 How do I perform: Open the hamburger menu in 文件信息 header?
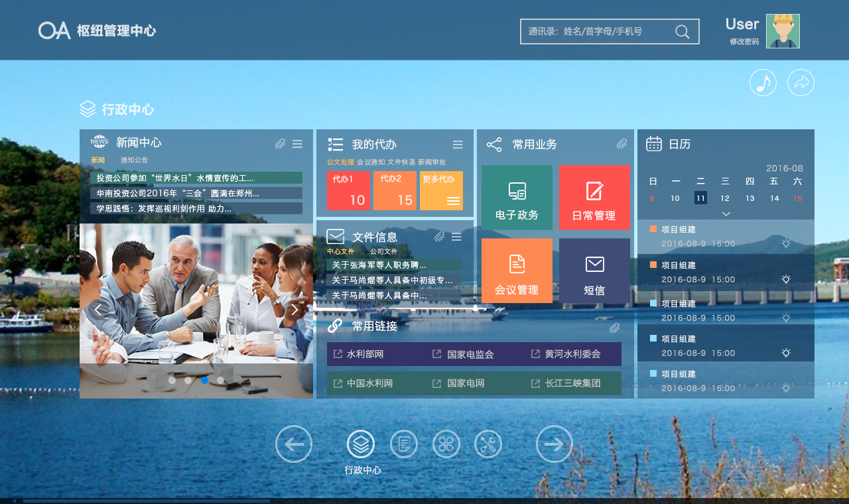pyautogui.click(x=456, y=237)
